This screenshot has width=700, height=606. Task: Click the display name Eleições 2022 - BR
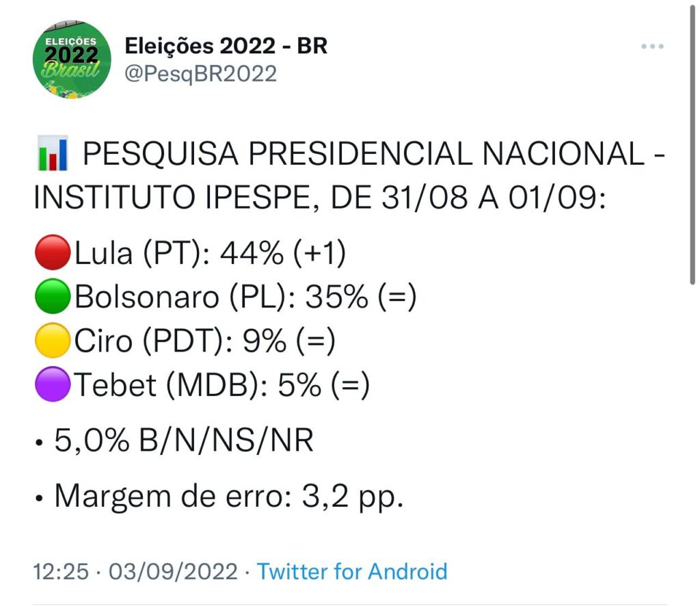pos(226,46)
